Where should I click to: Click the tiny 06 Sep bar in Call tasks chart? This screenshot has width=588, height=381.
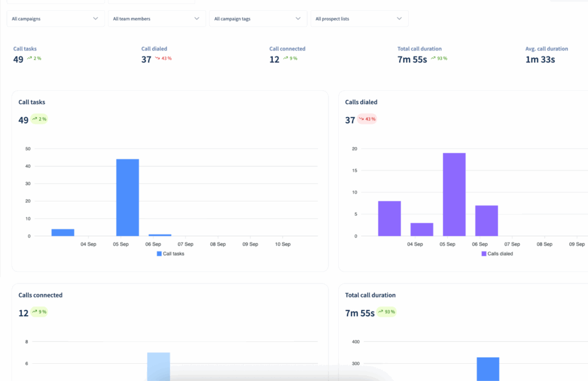point(160,235)
